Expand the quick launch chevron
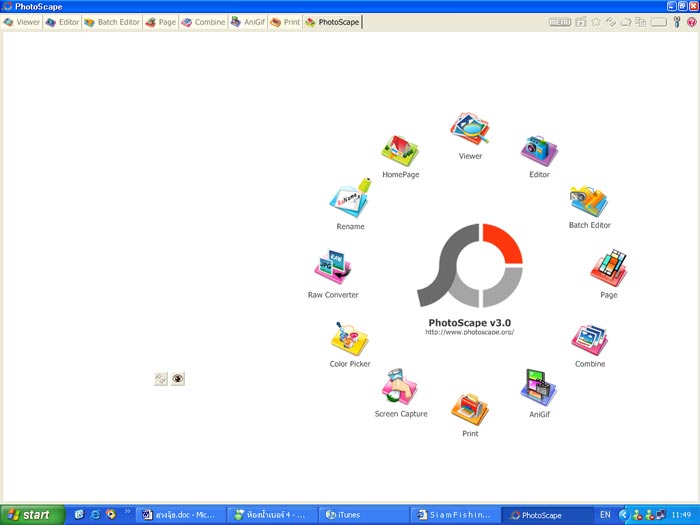 tap(127, 512)
